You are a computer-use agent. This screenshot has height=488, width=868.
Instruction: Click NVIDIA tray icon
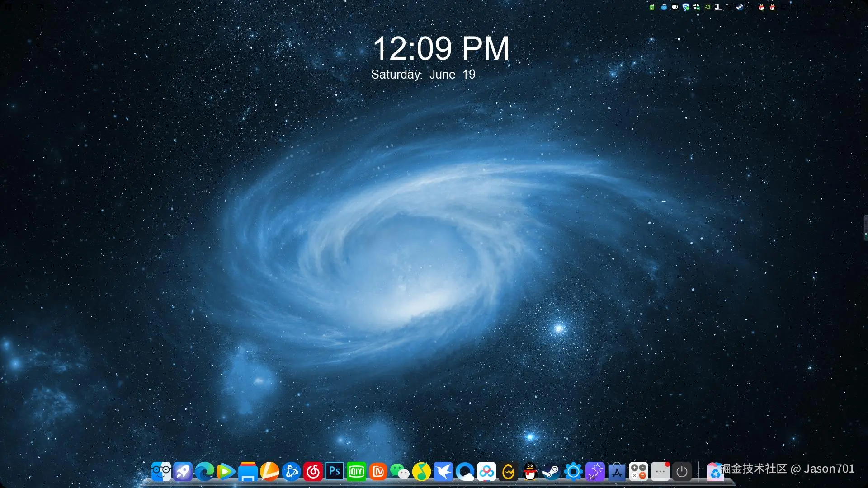point(708,7)
